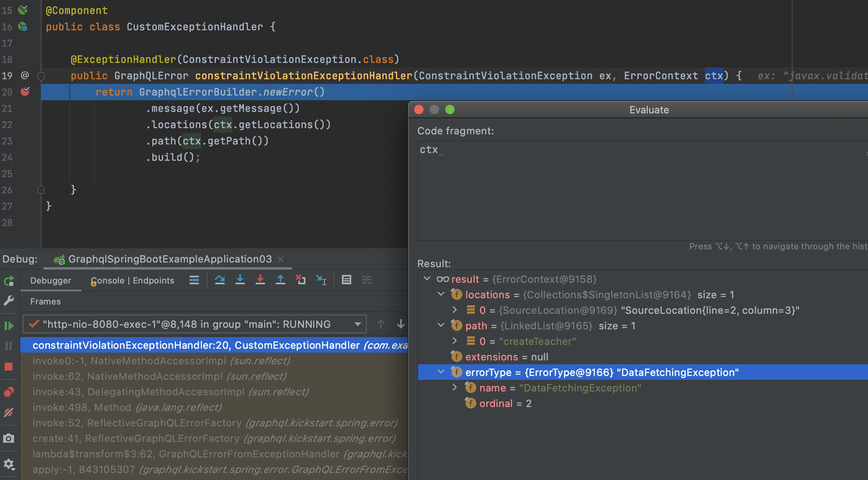Open the View Breakpoints dialog
The image size is (868, 480).
pyautogui.click(x=9, y=391)
